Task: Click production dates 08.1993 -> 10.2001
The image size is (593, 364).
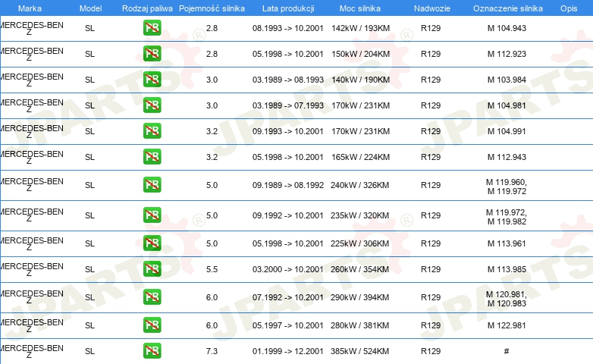Action: (288, 28)
